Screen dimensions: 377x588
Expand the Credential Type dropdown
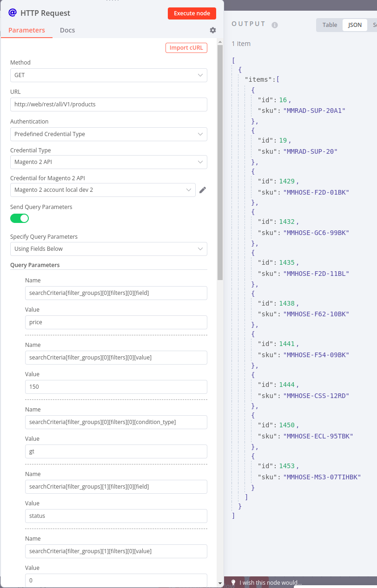click(x=108, y=162)
